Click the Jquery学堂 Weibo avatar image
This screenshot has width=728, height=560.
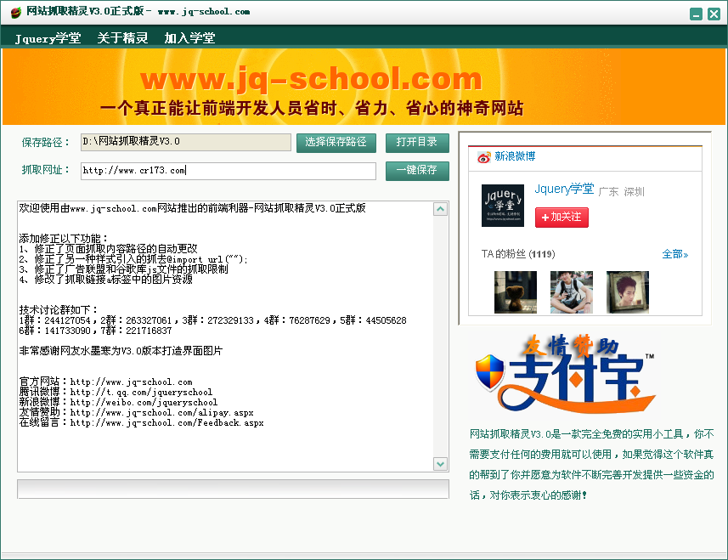point(502,206)
